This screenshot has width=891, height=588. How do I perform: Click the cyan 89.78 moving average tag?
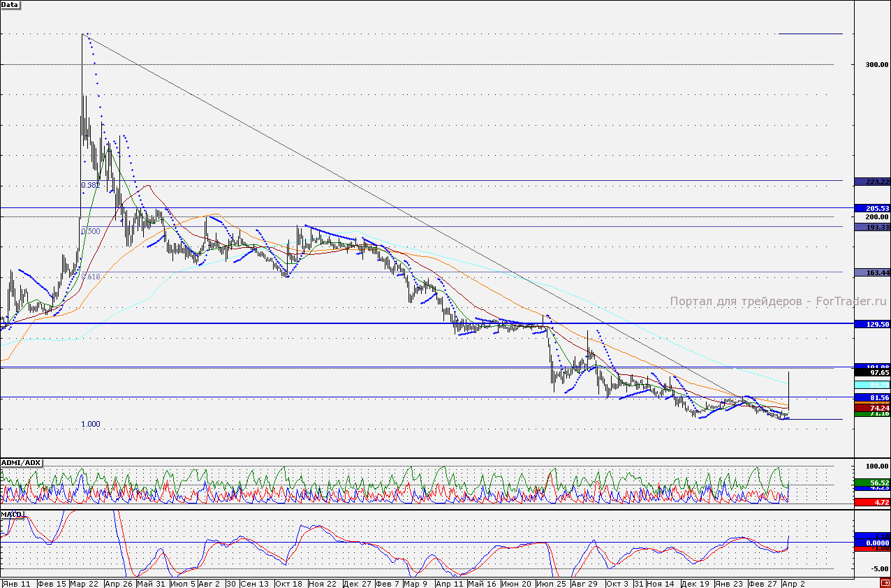pyautogui.click(x=871, y=385)
